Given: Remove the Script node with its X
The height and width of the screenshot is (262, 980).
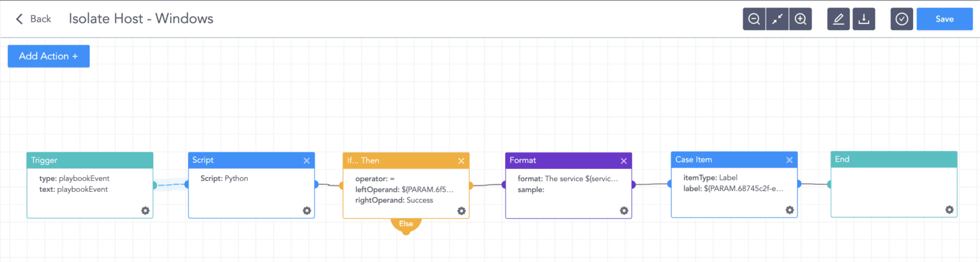Looking at the screenshot, I should [307, 161].
